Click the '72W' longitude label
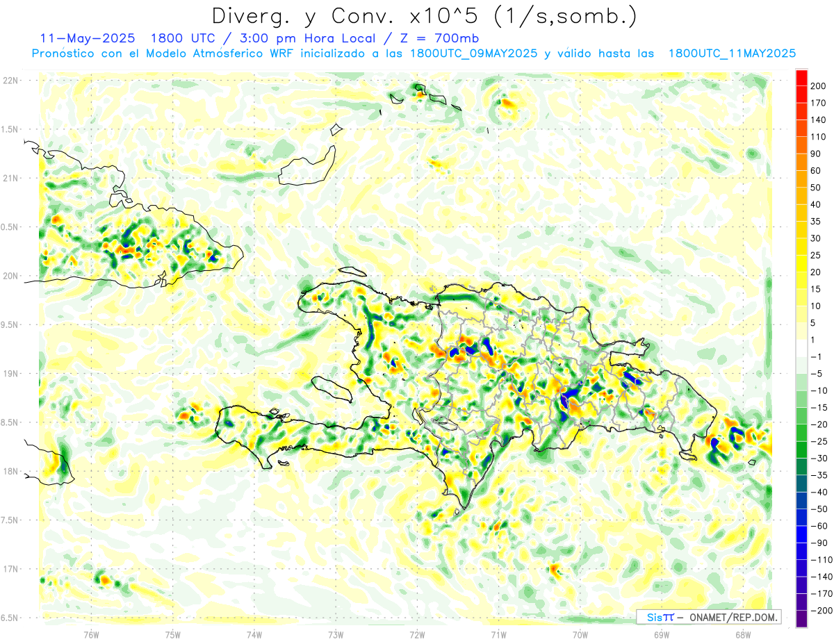Screen dimensions: 834x644 pos(417,634)
